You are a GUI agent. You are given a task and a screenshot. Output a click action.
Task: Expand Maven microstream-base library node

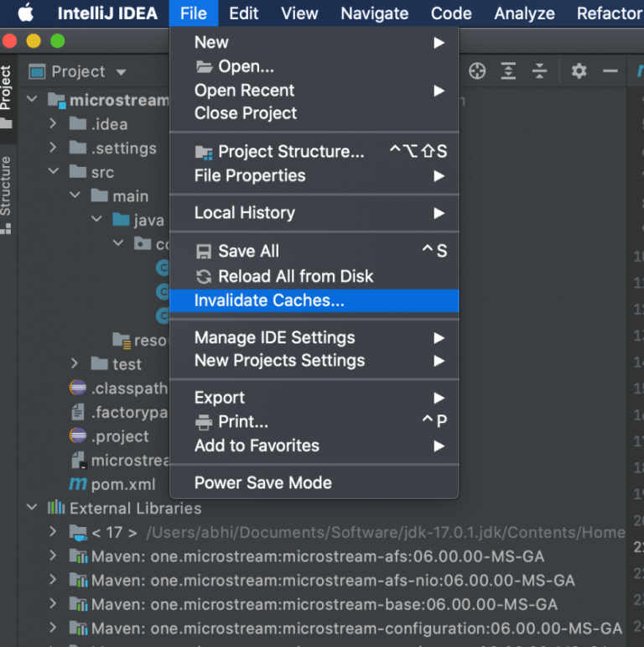[x=53, y=603]
